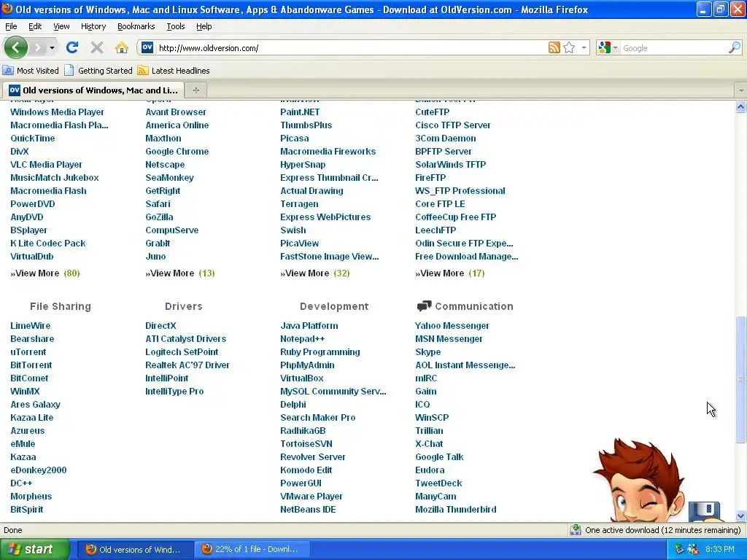Reload the current page
The image size is (747, 560).
coord(72,47)
